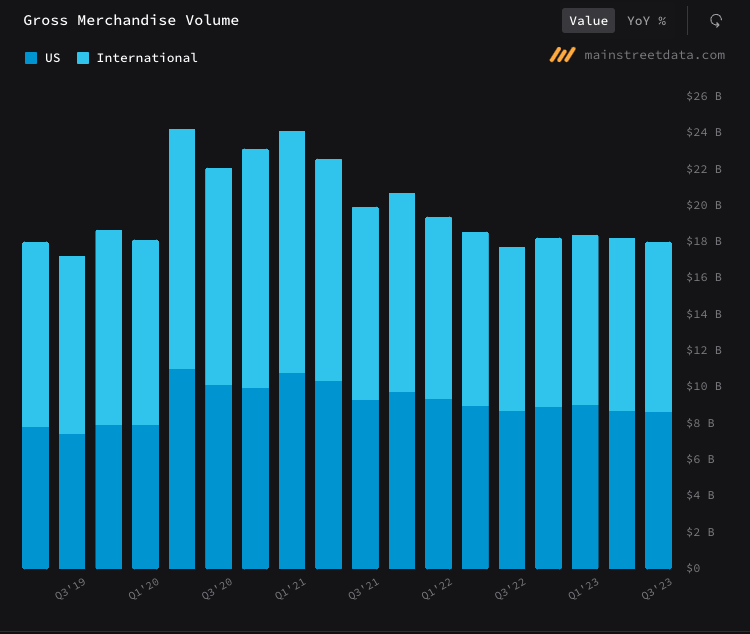Click the International segment of Q1'20 bar
This screenshot has width=750, height=634.
145,330
